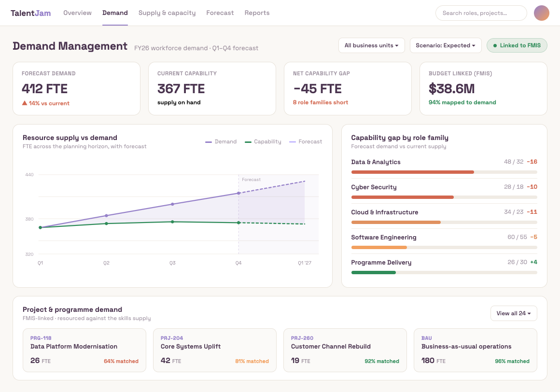Click the Forecast region label in chart
Image resolution: width=560 pixels, height=392 pixels.
click(x=251, y=180)
